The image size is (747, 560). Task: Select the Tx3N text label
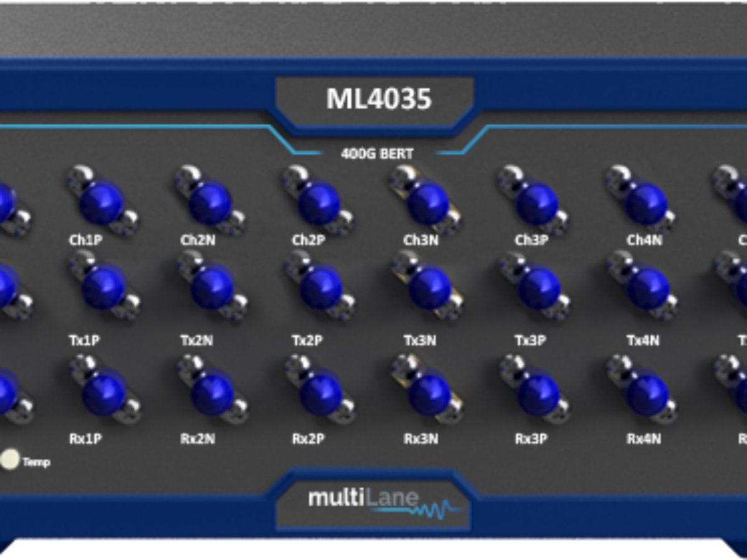420,340
